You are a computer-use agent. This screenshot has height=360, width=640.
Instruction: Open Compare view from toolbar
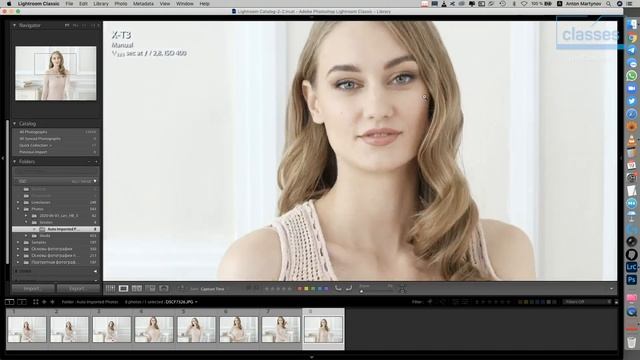[x=137, y=289]
